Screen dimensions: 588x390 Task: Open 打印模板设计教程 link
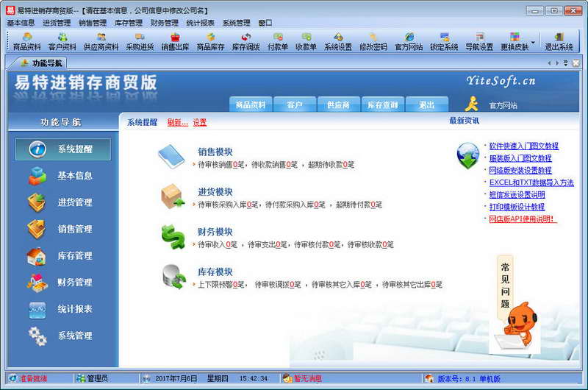[517, 207]
